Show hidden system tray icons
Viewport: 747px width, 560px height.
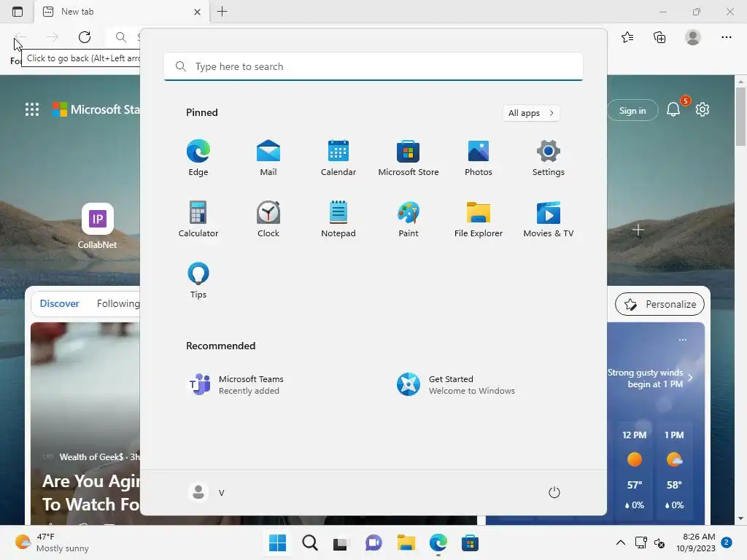pyautogui.click(x=620, y=542)
